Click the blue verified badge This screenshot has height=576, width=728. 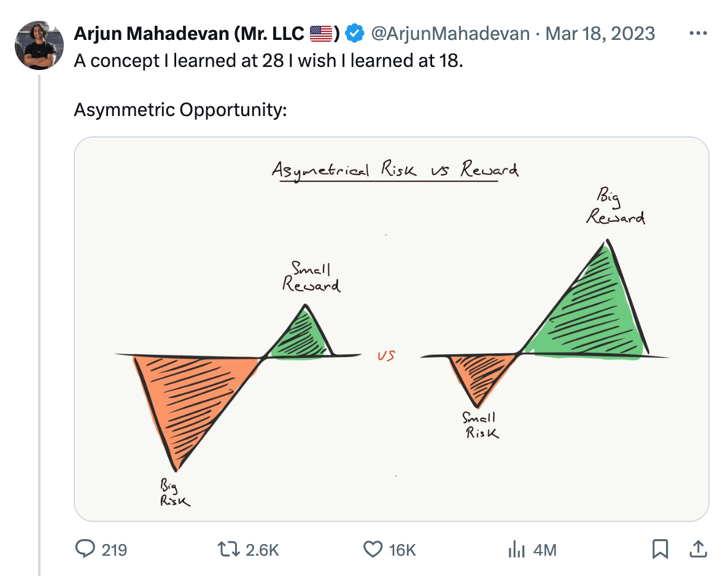click(355, 33)
